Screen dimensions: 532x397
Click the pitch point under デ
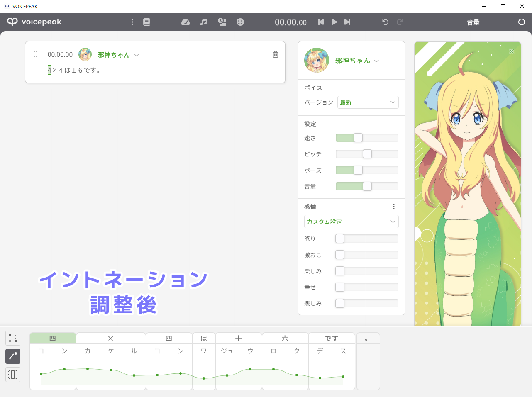pyautogui.click(x=320, y=378)
